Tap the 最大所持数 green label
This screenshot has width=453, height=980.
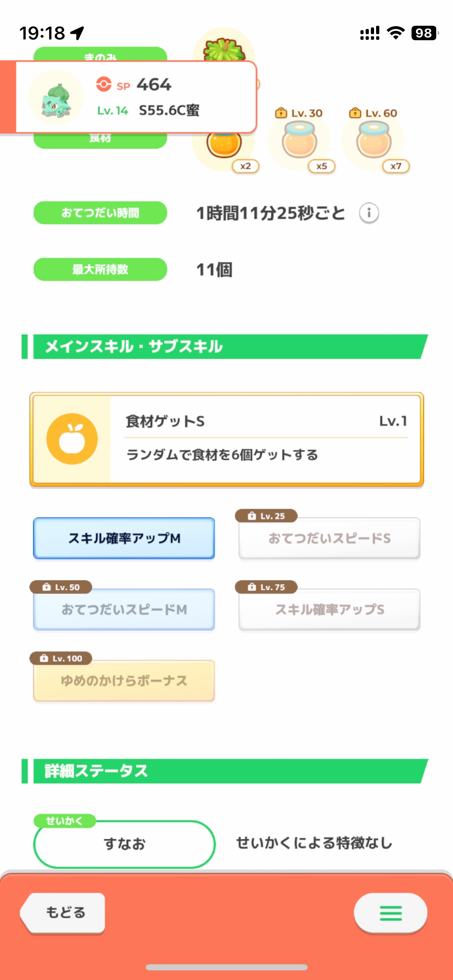(100, 270)
